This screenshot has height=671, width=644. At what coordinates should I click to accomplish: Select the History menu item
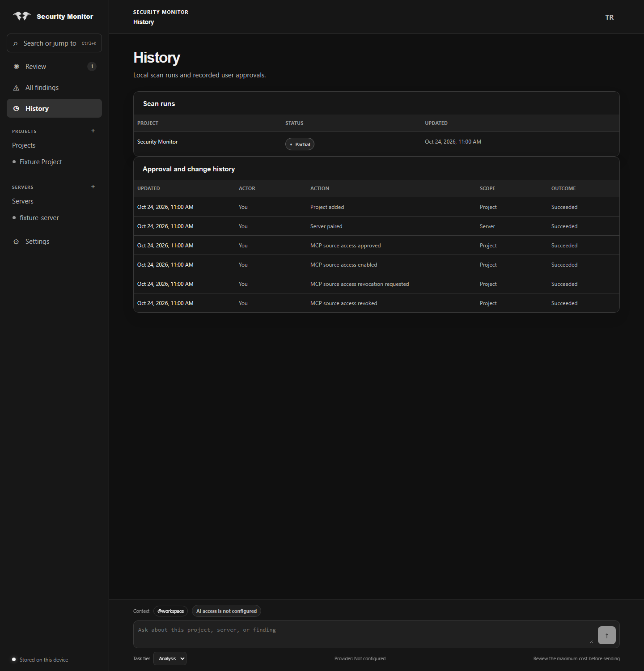[x=54, y=109]
